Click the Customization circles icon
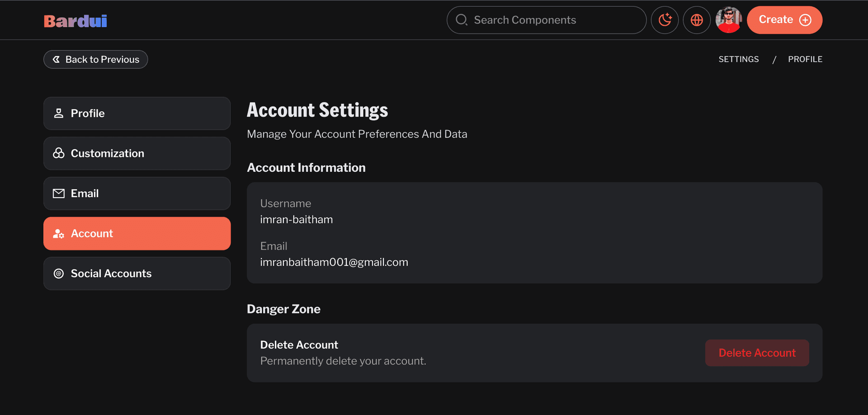The image size is (868, 415). pos(59,154)
